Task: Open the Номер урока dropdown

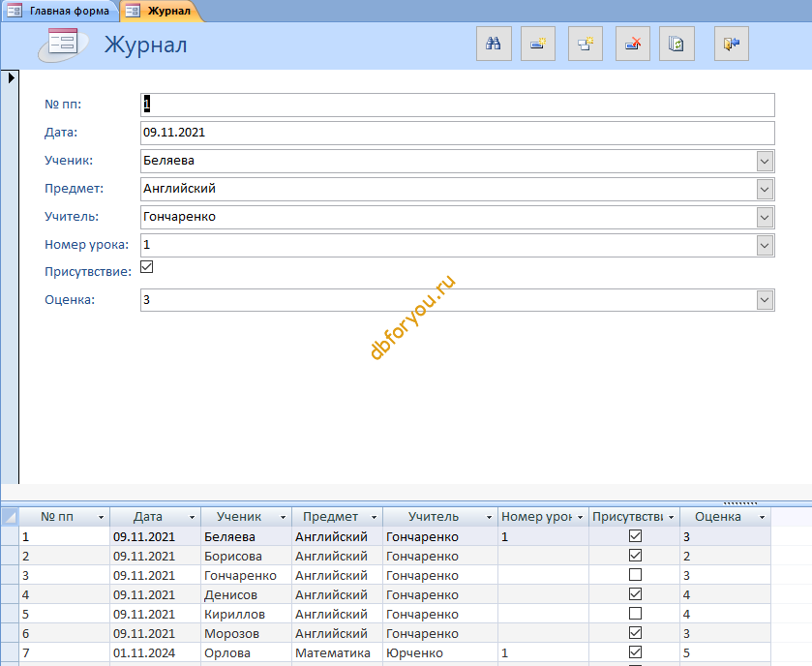Action: (x=765, y=245)
